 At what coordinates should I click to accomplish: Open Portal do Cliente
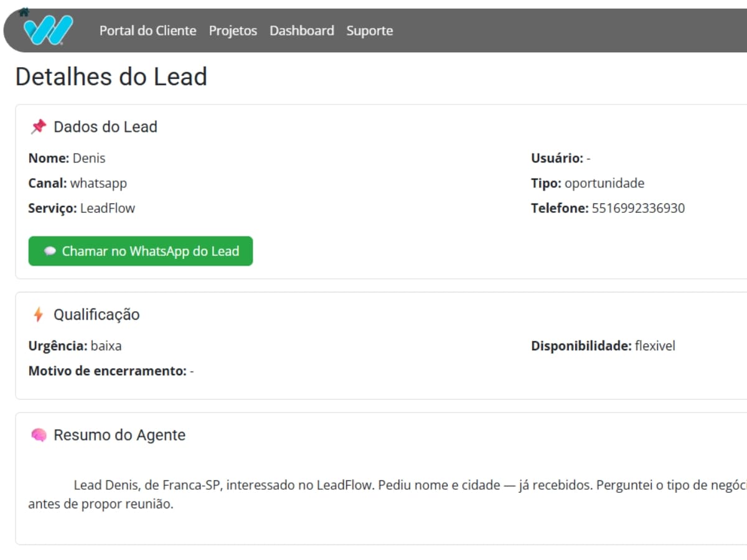(x=148, y=30)
